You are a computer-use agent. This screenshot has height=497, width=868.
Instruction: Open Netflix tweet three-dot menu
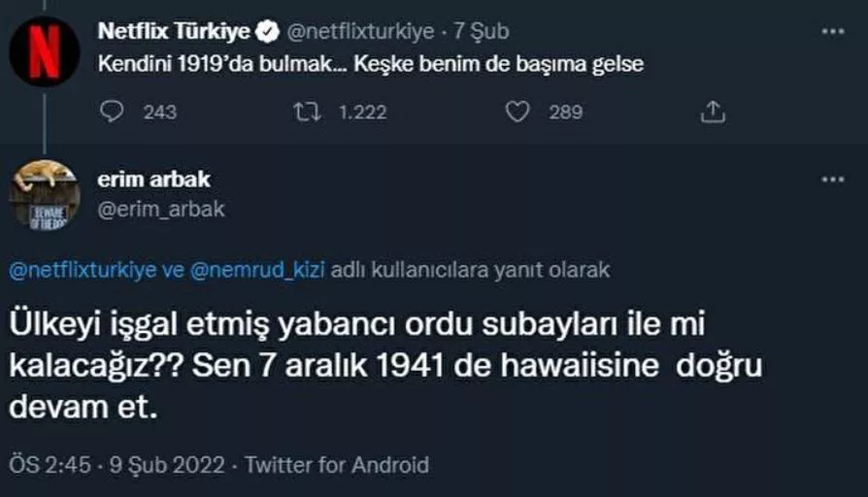[x=833, y=32]
